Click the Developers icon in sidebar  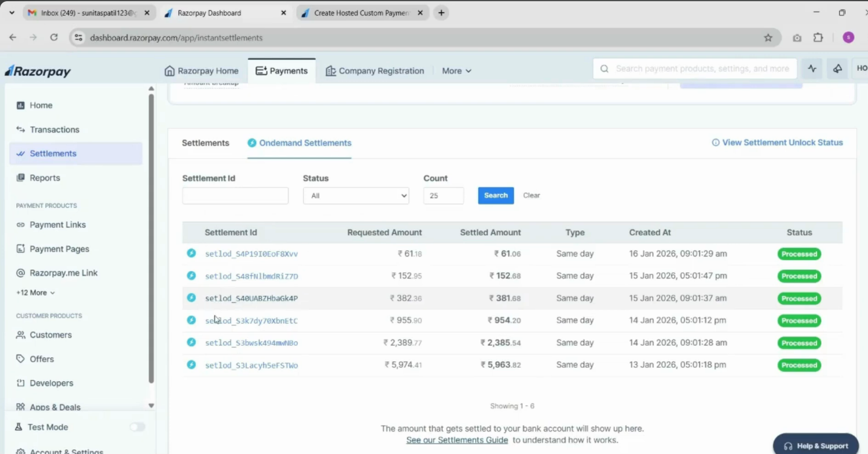21,383
